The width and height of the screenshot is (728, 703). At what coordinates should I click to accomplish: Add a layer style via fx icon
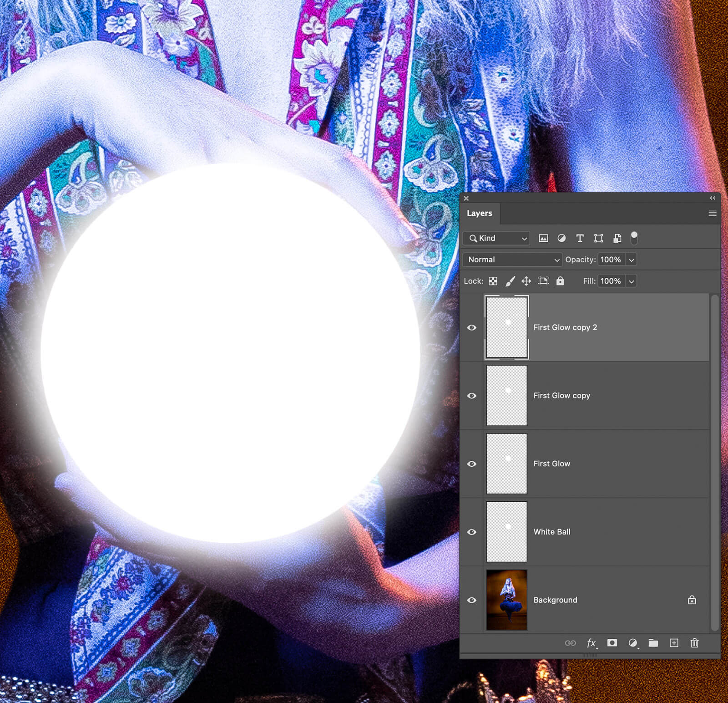(x=591, y=643)
